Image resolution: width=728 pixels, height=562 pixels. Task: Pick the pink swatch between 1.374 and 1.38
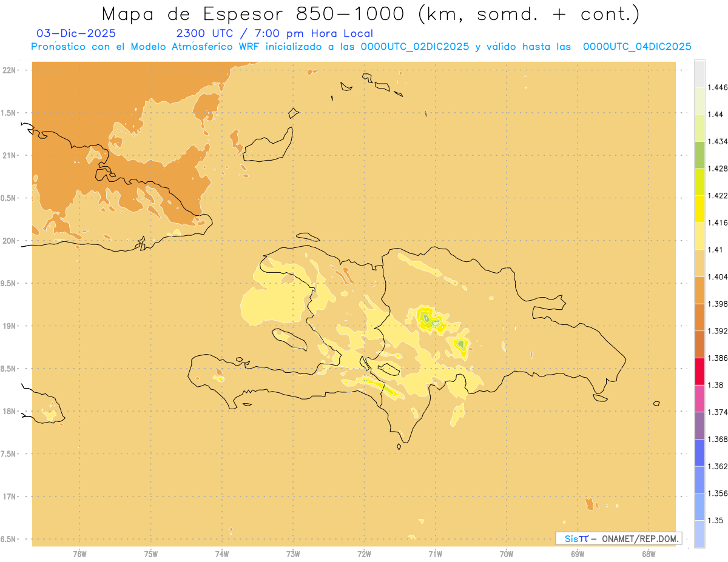click(x=699, y=398)
